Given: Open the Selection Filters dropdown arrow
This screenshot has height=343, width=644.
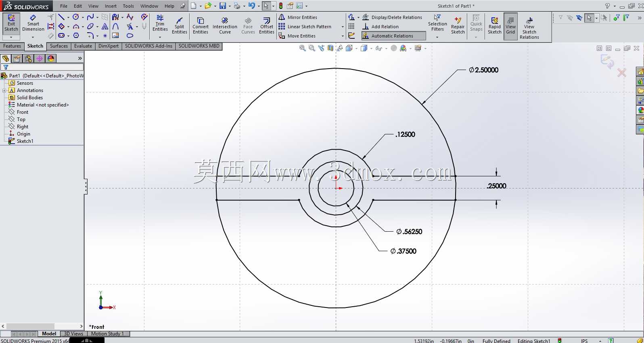Looking at the screenshot, I should tap(437, 37).
